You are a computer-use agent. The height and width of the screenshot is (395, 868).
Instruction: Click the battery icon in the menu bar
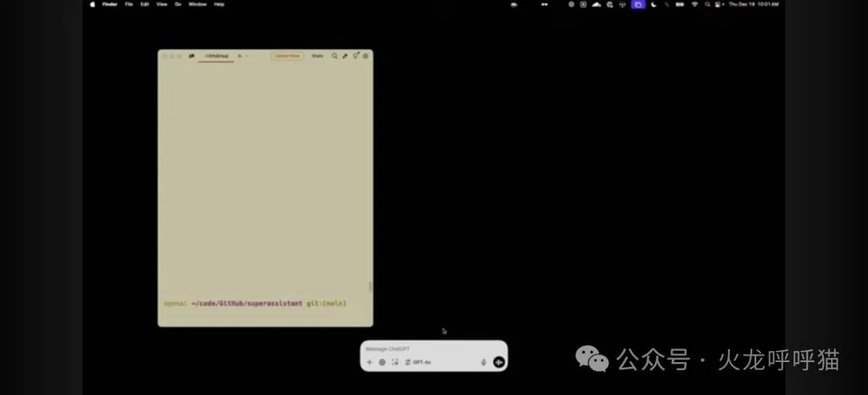pos(680,4)
